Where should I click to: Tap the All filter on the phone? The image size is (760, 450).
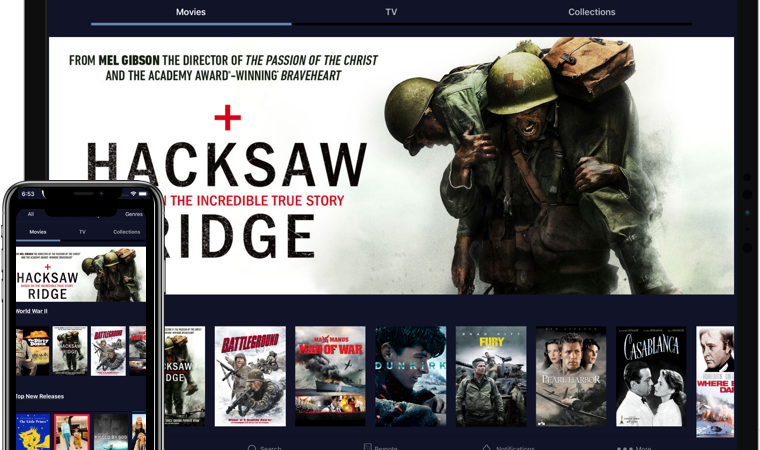tap(31, 214)
